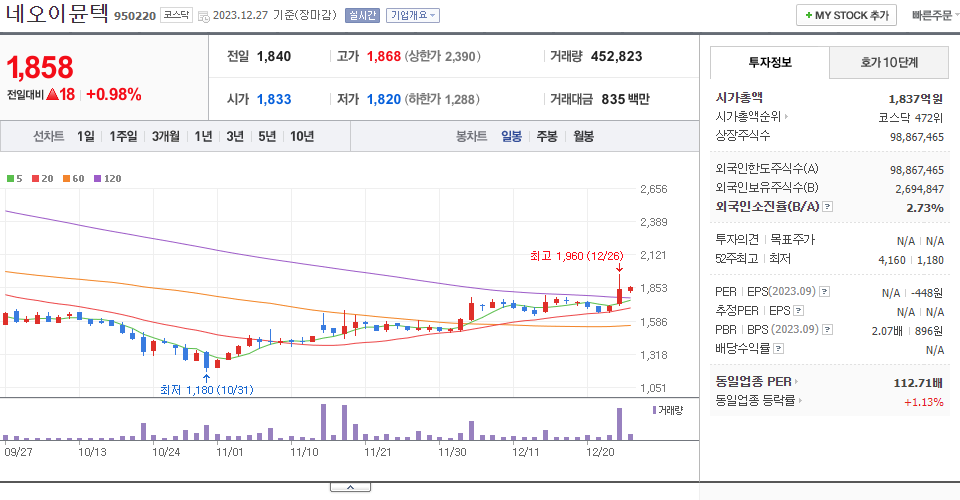Click orange 60-day moving average swatch

(x=66, y=179)
